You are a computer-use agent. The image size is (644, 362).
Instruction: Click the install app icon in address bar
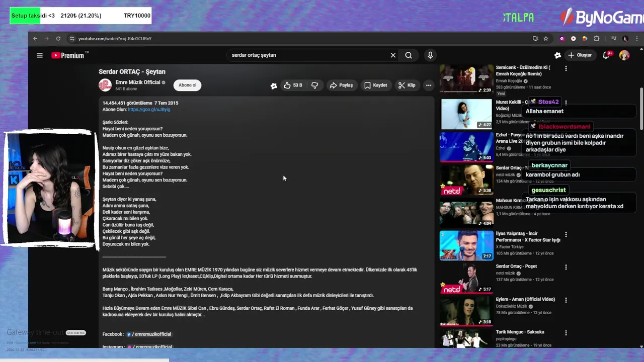535,39
